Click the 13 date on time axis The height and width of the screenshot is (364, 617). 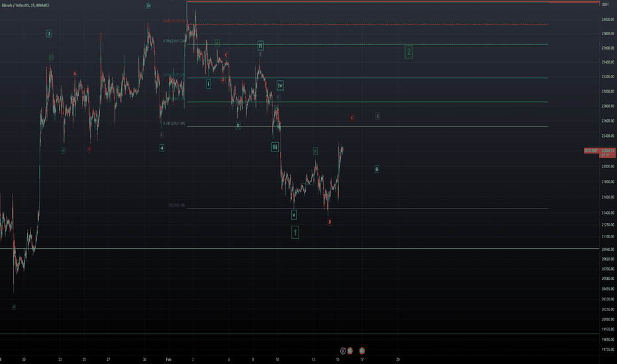pos(313,359)
